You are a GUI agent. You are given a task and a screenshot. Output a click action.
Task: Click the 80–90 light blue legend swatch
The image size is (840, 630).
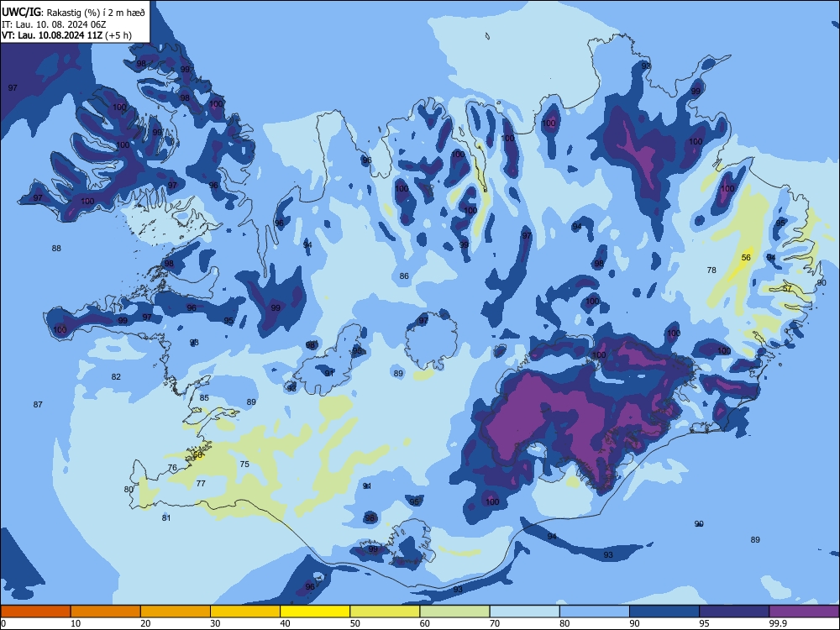(x=595, y=612)
